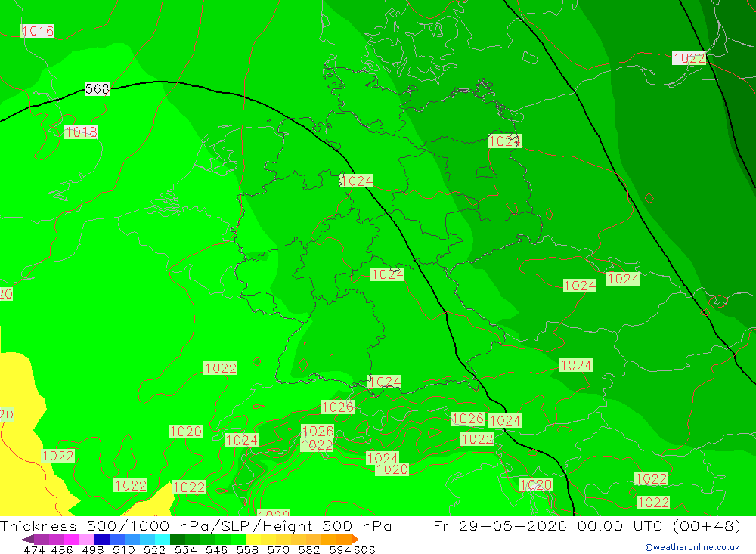Click the 546 legend value

click(x=216, y=549)
